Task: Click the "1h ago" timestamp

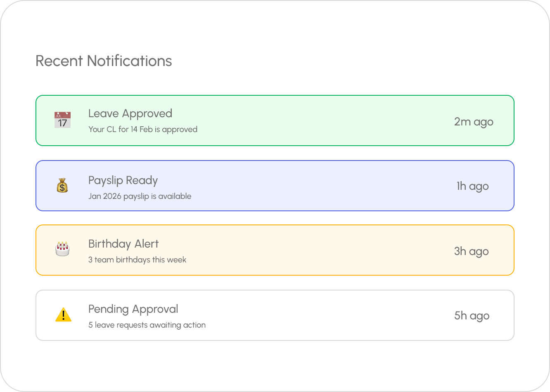Action: coord(472,186)
